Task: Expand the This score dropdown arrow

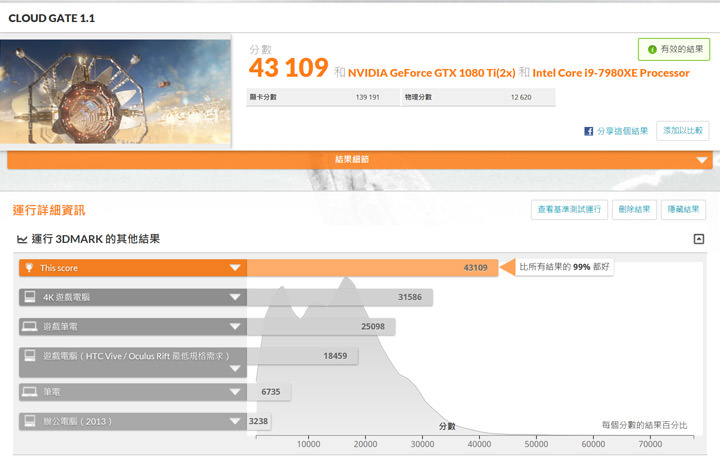Action: click(235, 267)
